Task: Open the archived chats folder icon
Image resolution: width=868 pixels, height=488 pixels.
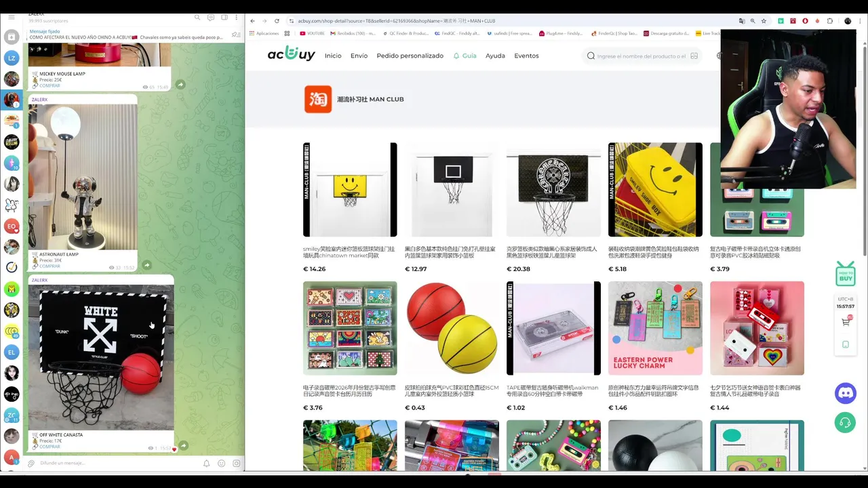Action: pyautogui.click(x=12, y=38)
